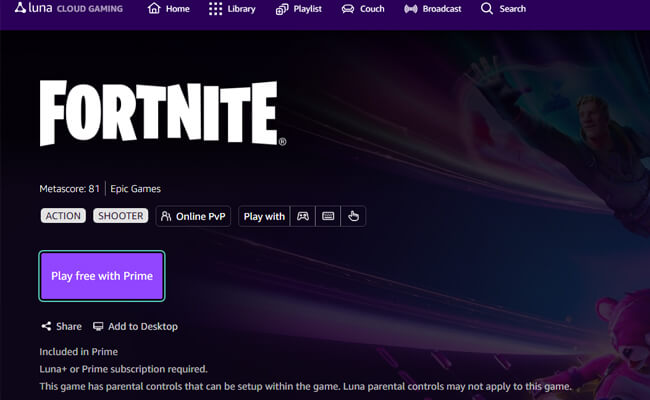Select the game controller input icon
Image resolution: width=650 pixels, height=400 pixels.
point(303,216)
